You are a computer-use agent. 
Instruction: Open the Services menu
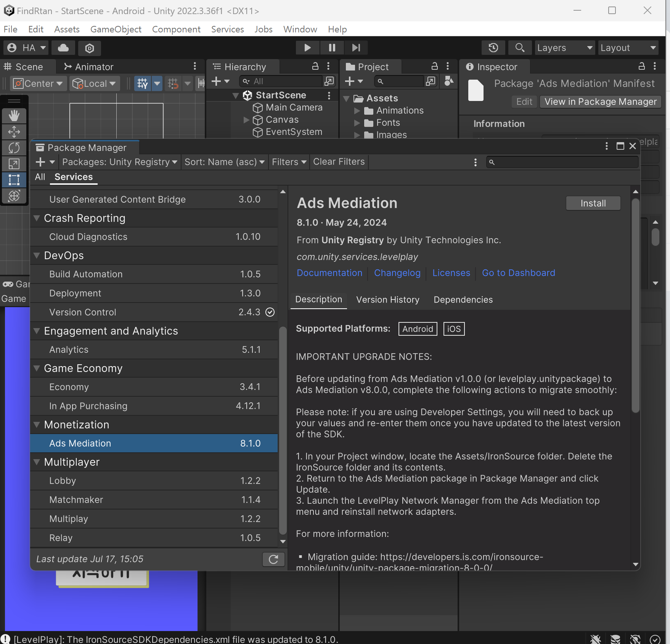coord(228,29)
